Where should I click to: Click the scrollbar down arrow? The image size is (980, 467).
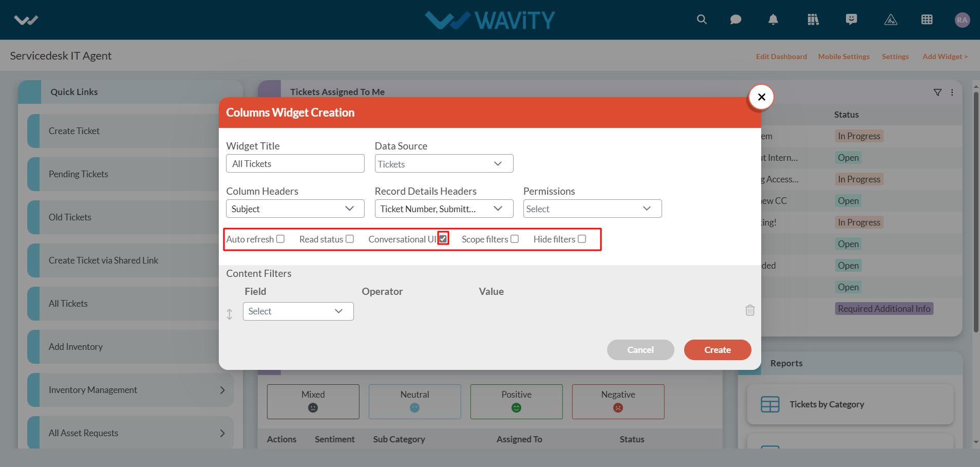(x=976, y=442)
